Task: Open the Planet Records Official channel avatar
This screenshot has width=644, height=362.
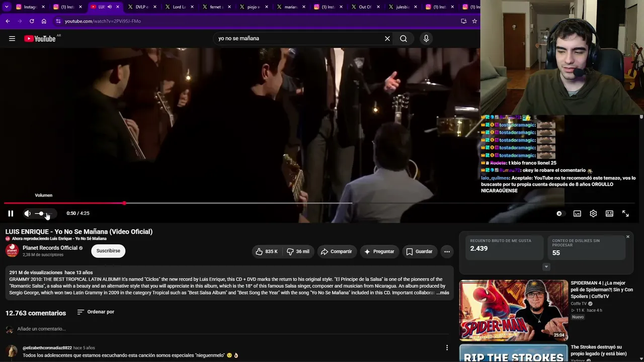Action: point(12,251)
